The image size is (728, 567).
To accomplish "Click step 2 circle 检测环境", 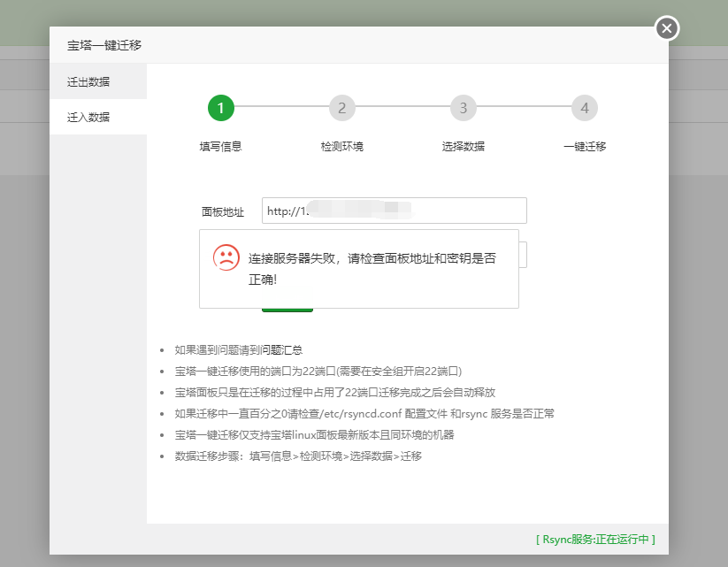I will pos(342,108).
